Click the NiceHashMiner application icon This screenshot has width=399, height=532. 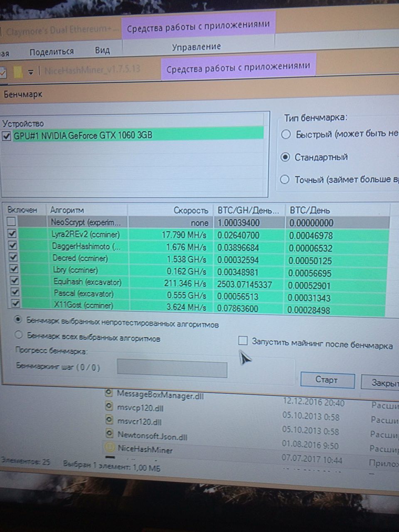pos(110,448)
